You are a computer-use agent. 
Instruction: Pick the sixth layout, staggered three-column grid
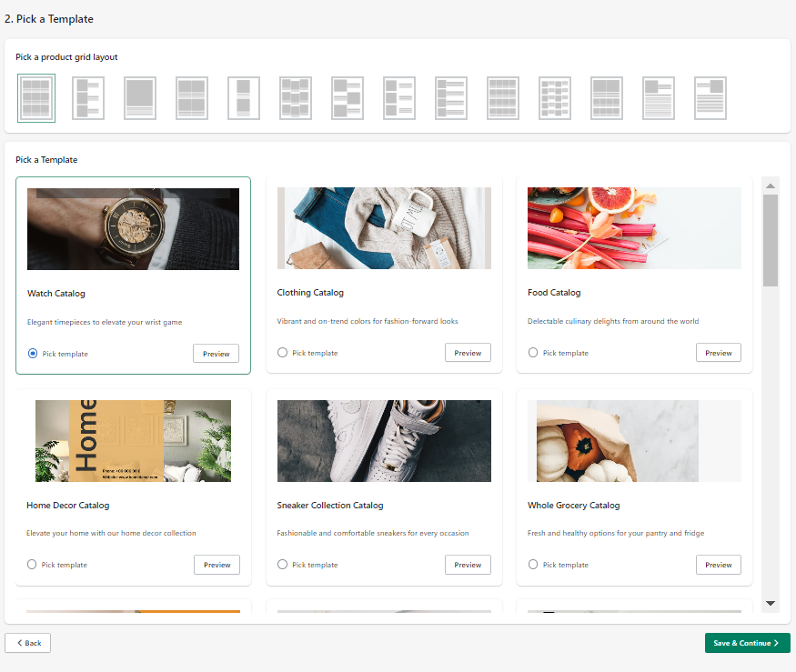tap(296, 98)
